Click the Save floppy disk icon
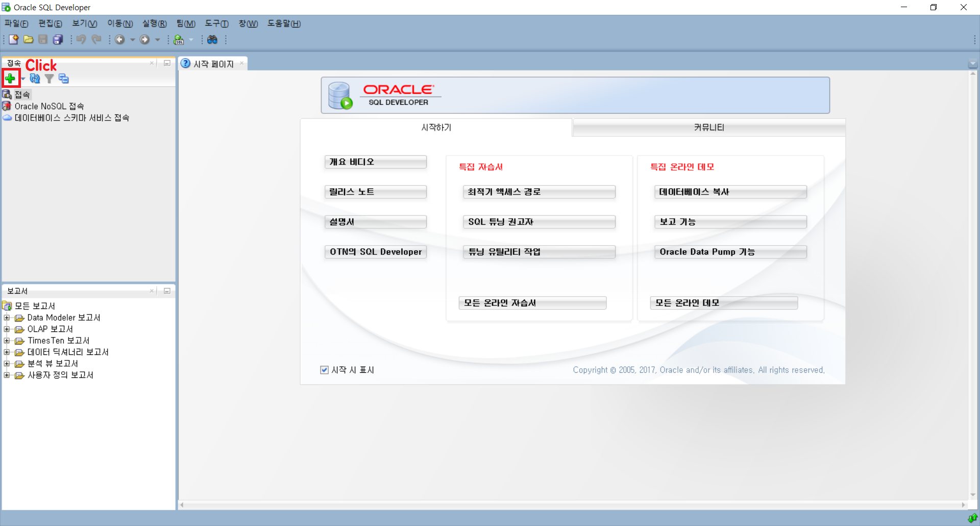This screenshot has height=526, width=980. [43, 39]
